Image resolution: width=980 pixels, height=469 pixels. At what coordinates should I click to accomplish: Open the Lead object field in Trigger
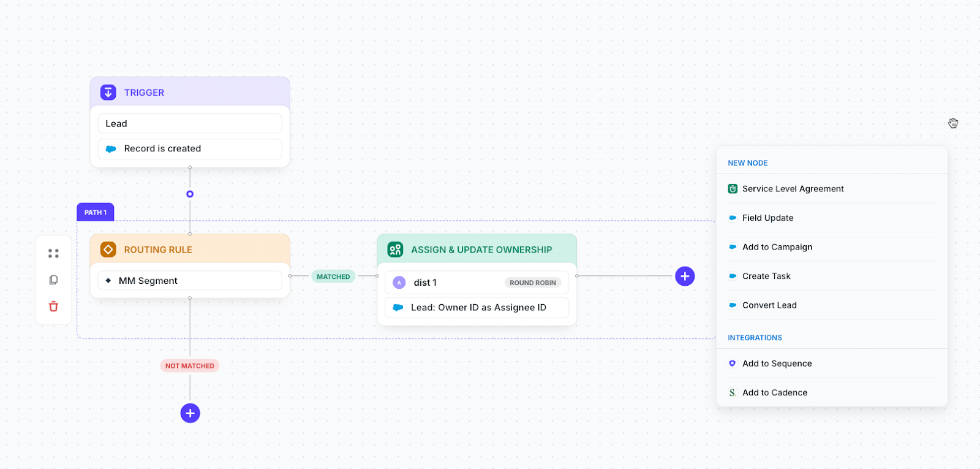pyautogui.click(x=190, y=123)
